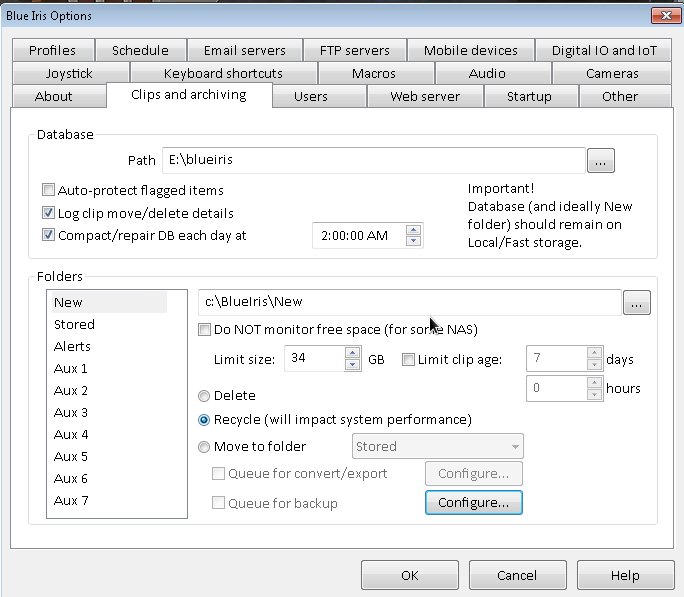Image resolution: width=684 pixels, height=597 pixels.
Task: Select Stored in the folders list
Action: pos(74,324)
